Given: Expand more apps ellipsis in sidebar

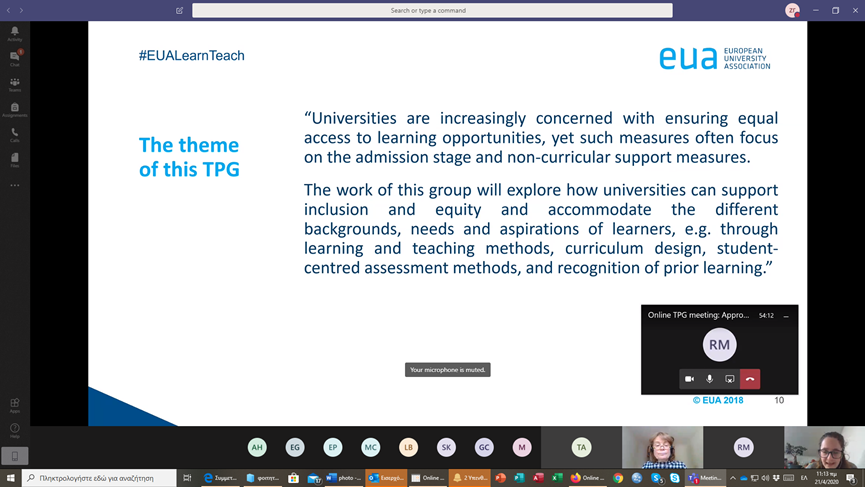Looking at the screenshot, I should click(x=14, y=185).
